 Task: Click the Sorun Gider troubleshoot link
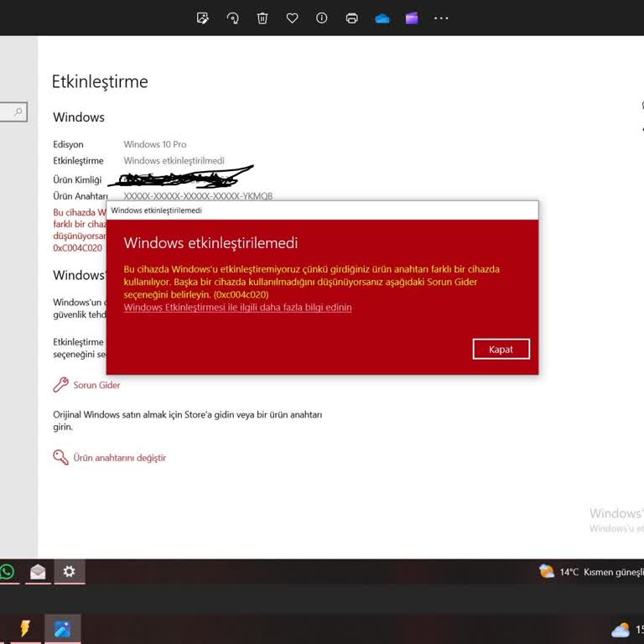point(96,385)
